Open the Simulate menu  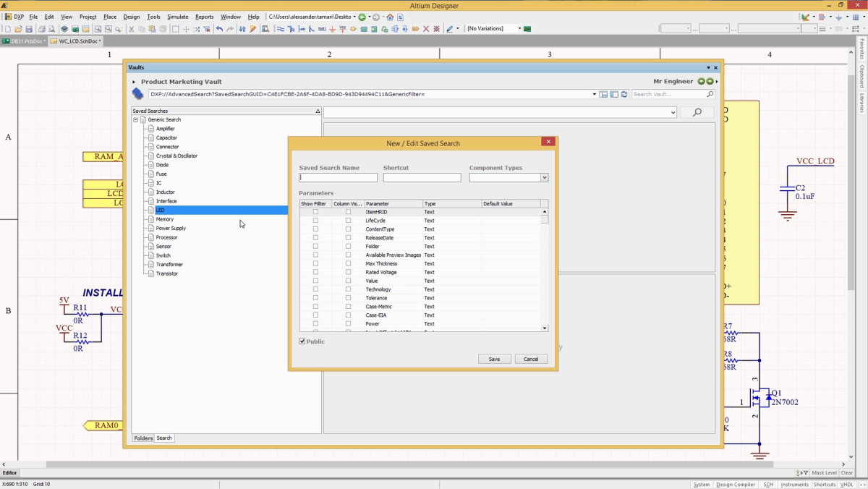[x=178, y=17]
